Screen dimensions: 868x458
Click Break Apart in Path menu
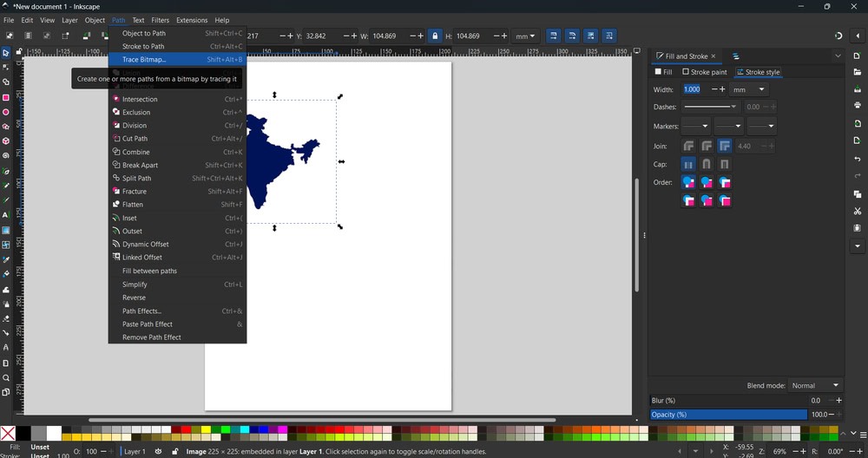tap(177, 165)
